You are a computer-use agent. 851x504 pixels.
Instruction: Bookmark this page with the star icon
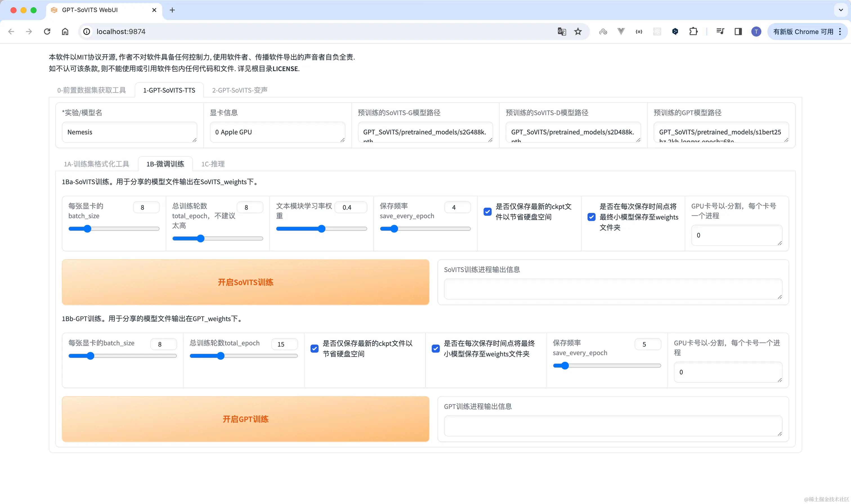coord(578,31)
